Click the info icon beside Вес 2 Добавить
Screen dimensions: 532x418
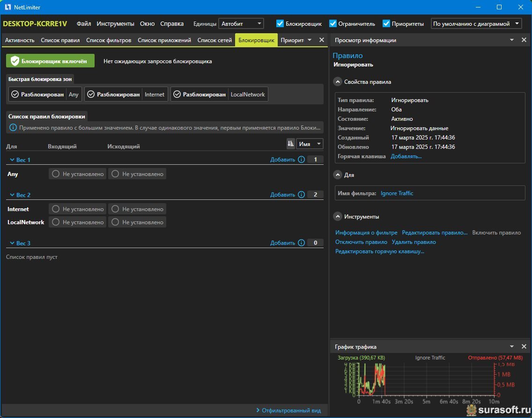(x=301, y=195)
